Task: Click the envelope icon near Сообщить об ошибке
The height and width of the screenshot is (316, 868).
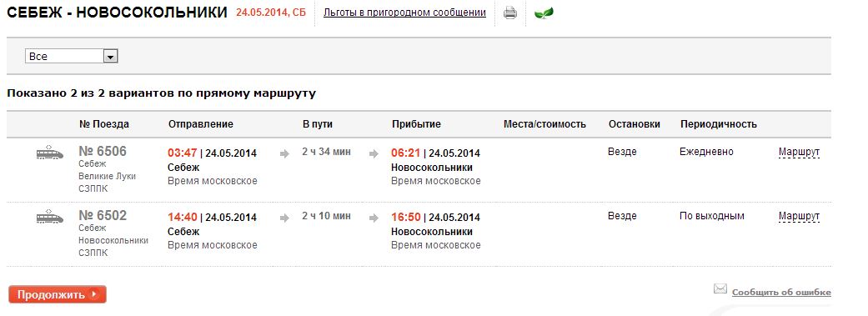Action: tap(720, 288)
